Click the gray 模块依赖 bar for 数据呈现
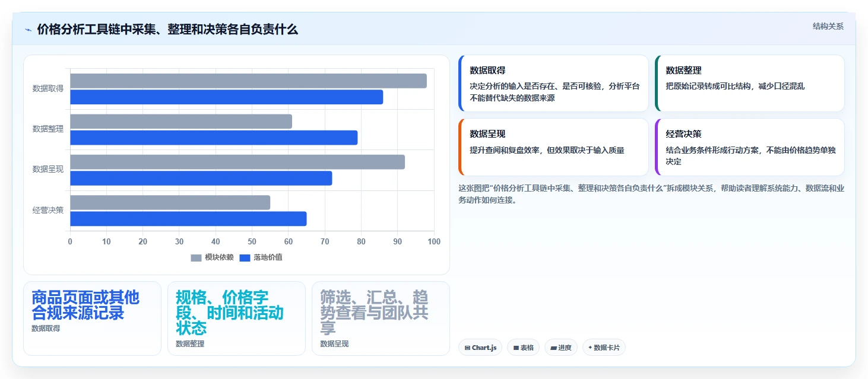The height and width of the screenshot is (379, 868). (237, 162)
